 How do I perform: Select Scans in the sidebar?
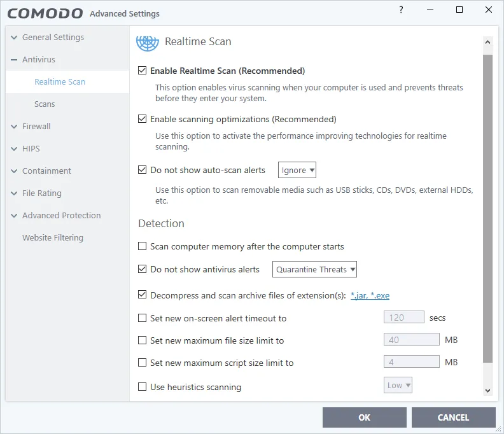[x=45, y=104]
